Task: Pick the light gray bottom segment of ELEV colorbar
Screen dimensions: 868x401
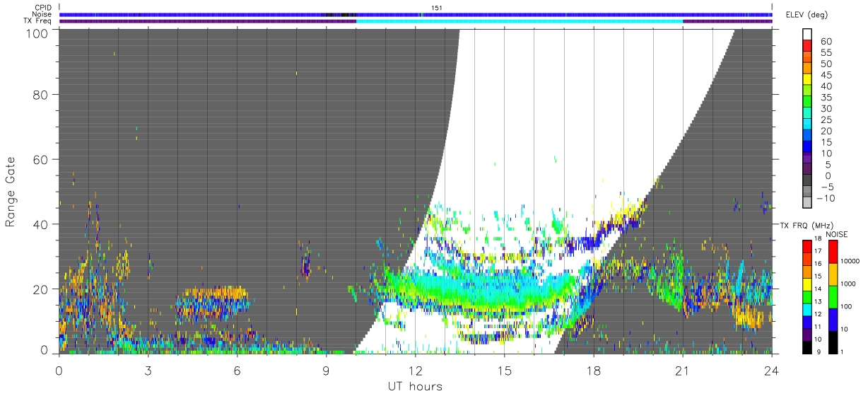Action: pos(807,202)
